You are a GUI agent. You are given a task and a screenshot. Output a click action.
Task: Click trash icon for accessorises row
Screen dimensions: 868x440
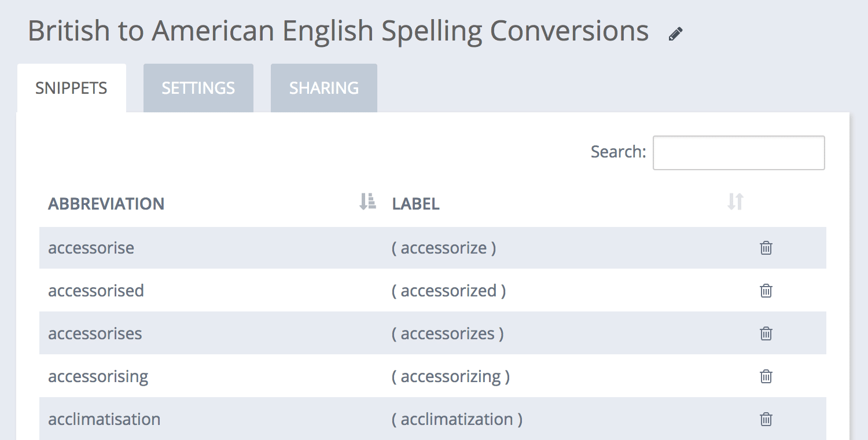pyautogui.click(x=766, y=333)
